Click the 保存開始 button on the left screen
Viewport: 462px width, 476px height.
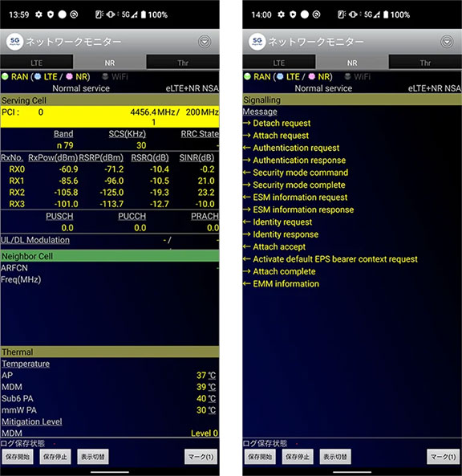click(x=18, y=457)
